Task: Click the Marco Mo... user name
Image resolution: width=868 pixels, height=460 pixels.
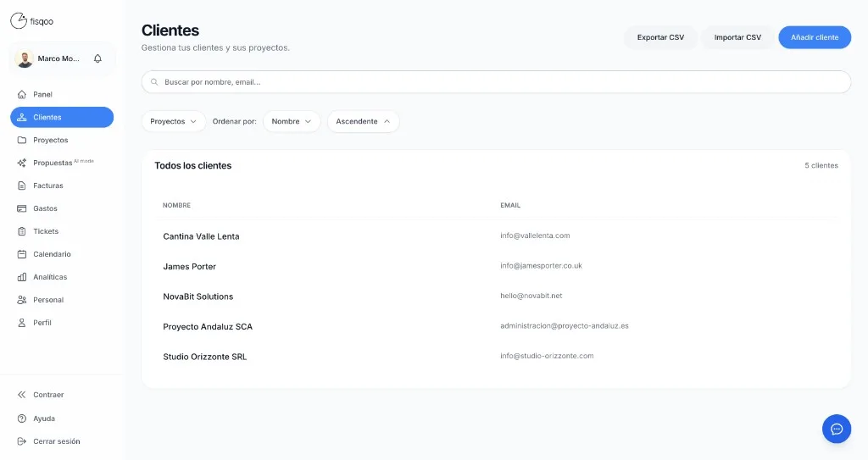Action: coord(58,58)
